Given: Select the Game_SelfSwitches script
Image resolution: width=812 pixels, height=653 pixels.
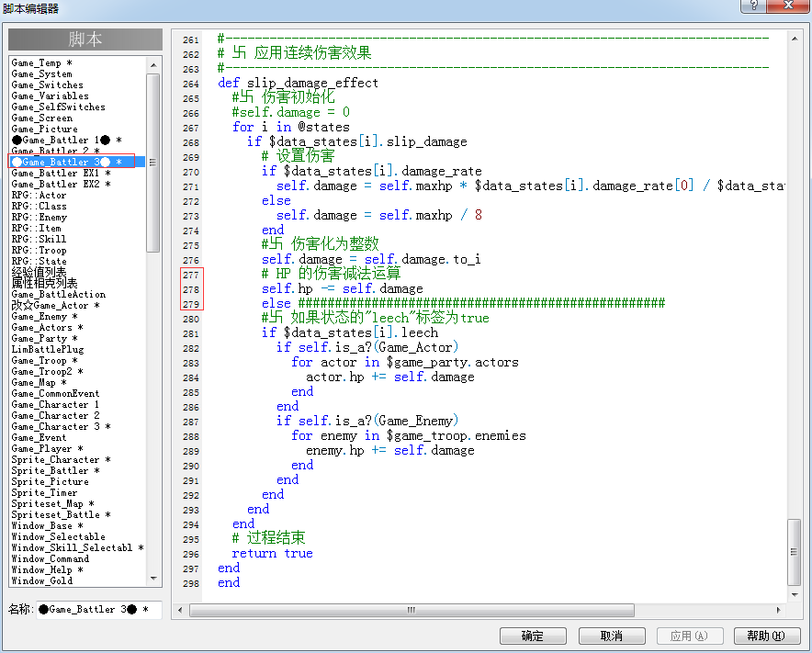Looking at the screenshot, I should coord(59,107).
